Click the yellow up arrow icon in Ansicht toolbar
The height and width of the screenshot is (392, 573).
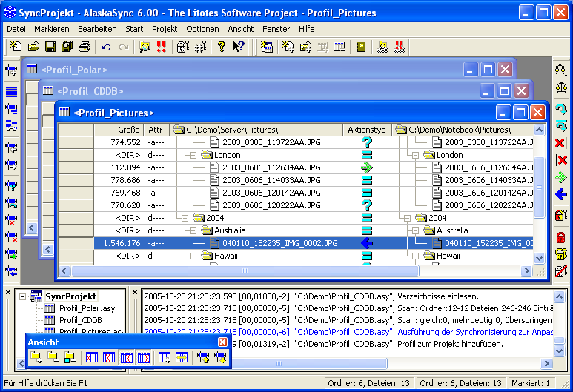(x=203, y=357)
